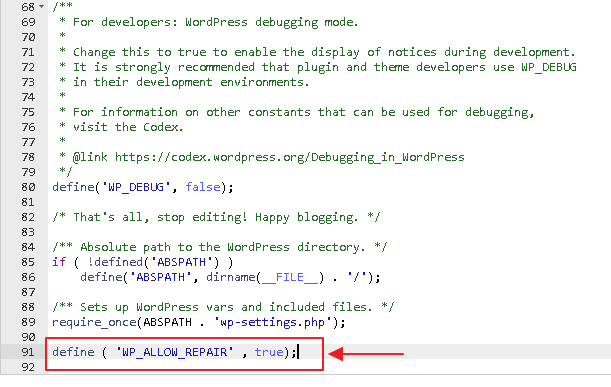The height and width of the screenshot is (387, 611).
Task: Click 'wp-settings.php' string on line 89
Action: click(272, 322)
